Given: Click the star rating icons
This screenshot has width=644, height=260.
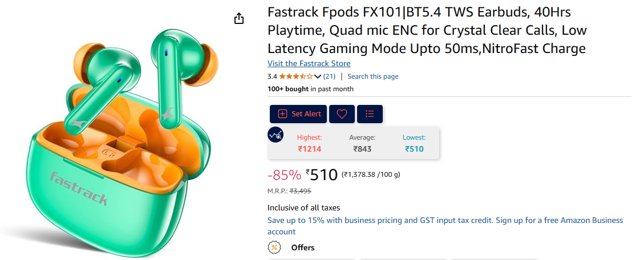Looking at the screenshot, I should [295, 76].
